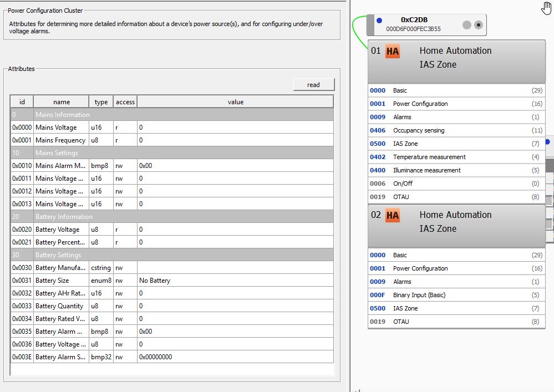Screen dimensions: 554x392
Task: Select Alarms cluster under endpoint 02
Action: point(456,282)
